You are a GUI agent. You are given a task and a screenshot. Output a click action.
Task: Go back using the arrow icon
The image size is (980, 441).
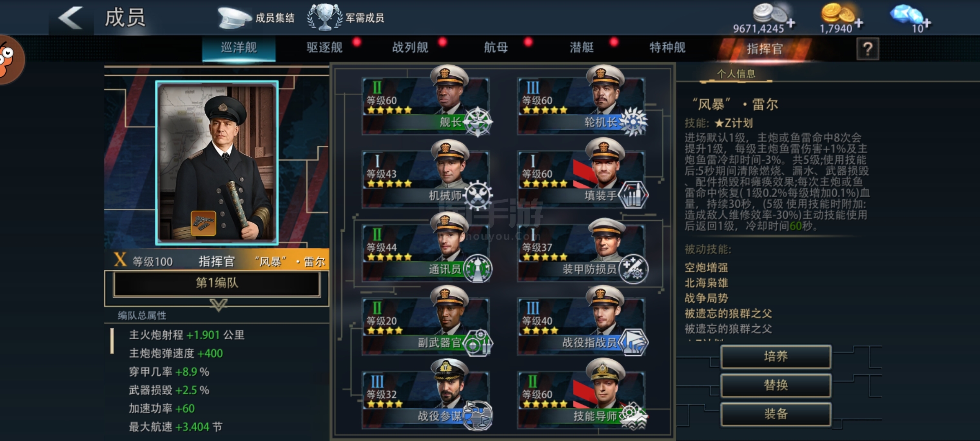(x=71, y=18)
